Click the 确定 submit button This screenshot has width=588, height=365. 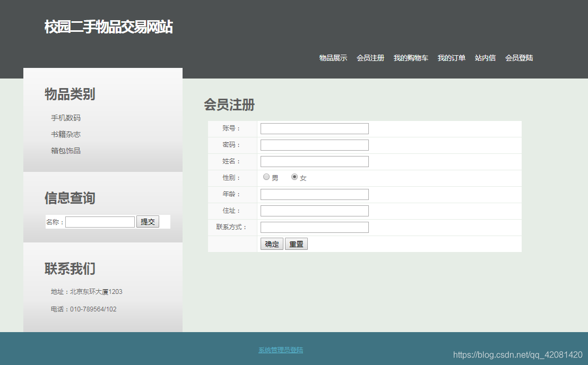click(x=271, y=244)
